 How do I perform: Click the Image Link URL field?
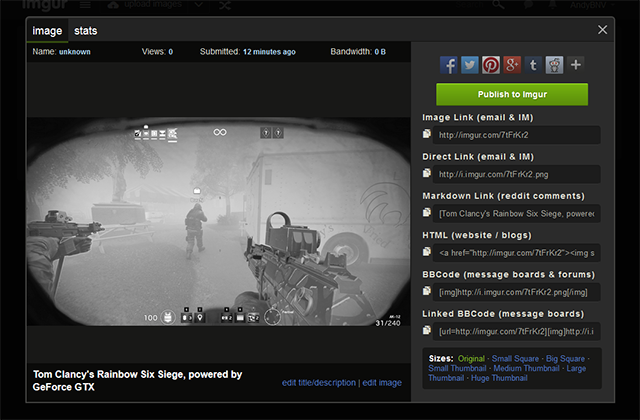pyautogui.click(x=517, y=135)
